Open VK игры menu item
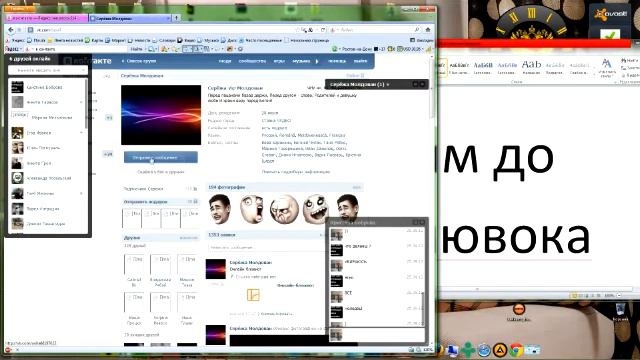 point(279,61)
